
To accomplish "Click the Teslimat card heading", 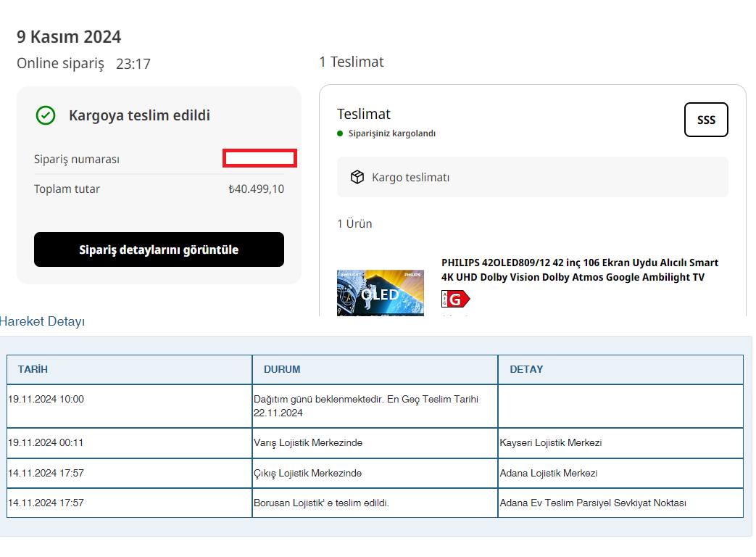I will (364, 114).
